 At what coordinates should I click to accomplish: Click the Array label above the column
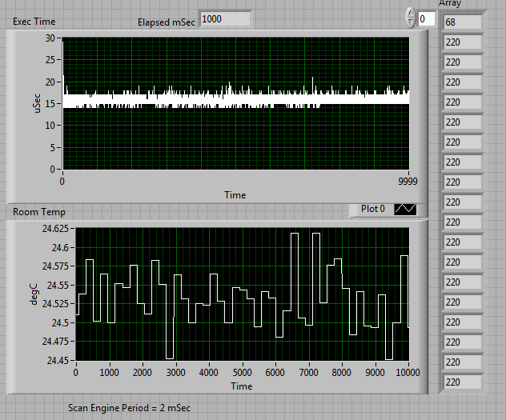450,3
